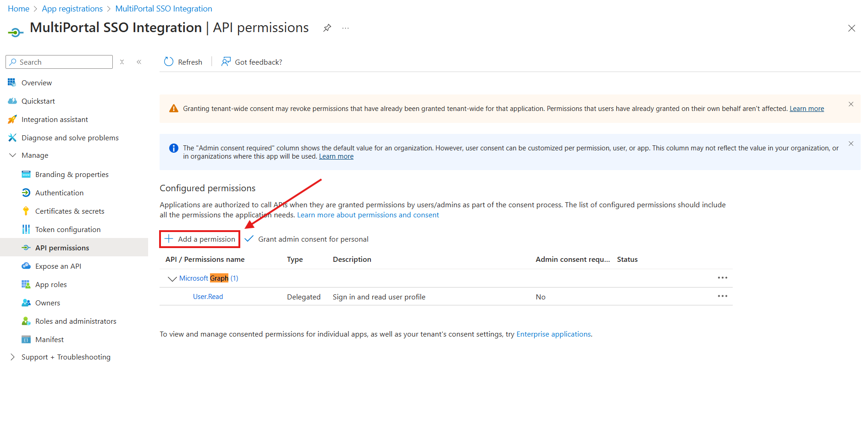This screenshot has width=868, height=437.
Task: Select Authentication menu item
Action: tap(59, 193)
